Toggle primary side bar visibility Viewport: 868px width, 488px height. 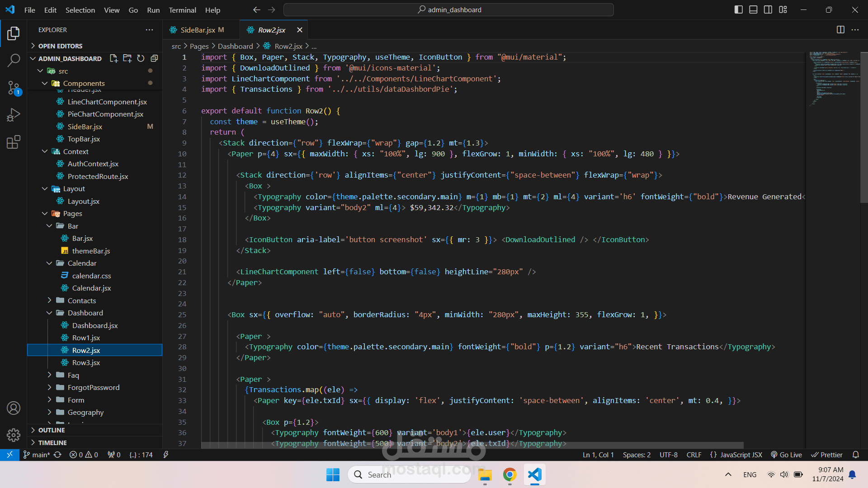tap(738, 9)
